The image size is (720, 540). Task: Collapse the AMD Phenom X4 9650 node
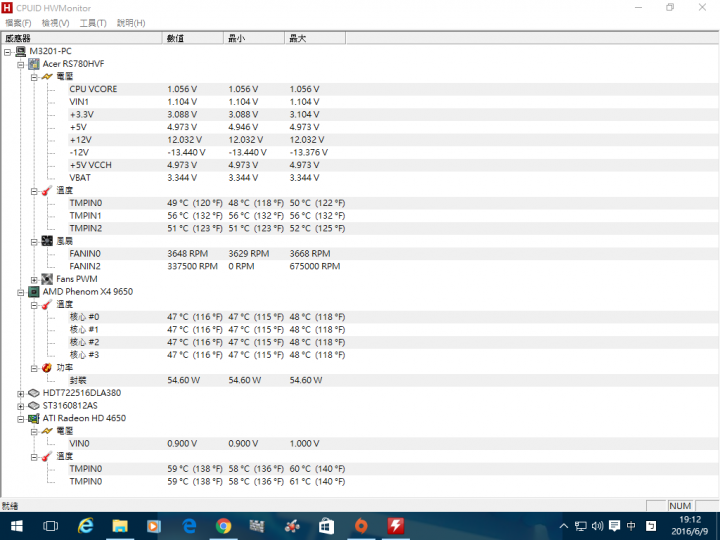tap(21, 292)
